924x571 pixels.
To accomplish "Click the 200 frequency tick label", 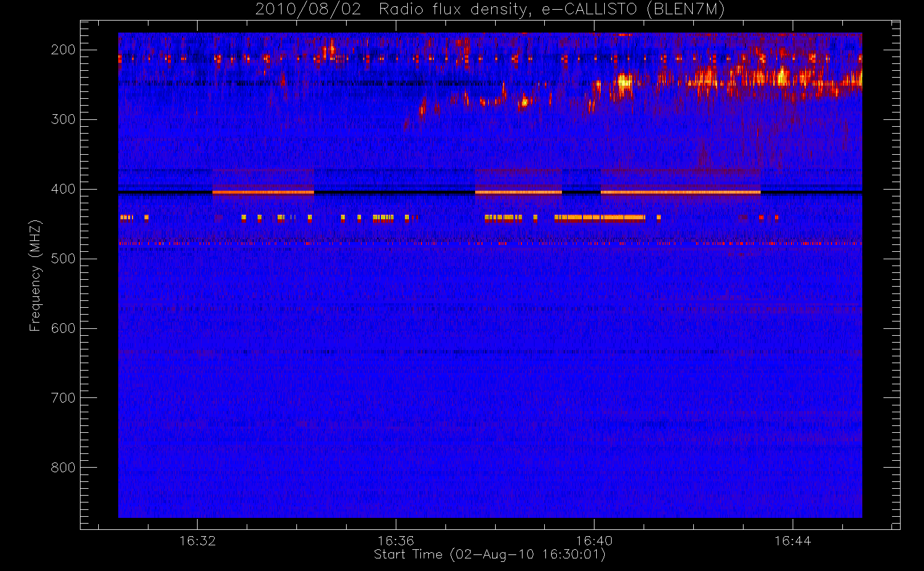I will pyautogui.click(x=63, y=50).
